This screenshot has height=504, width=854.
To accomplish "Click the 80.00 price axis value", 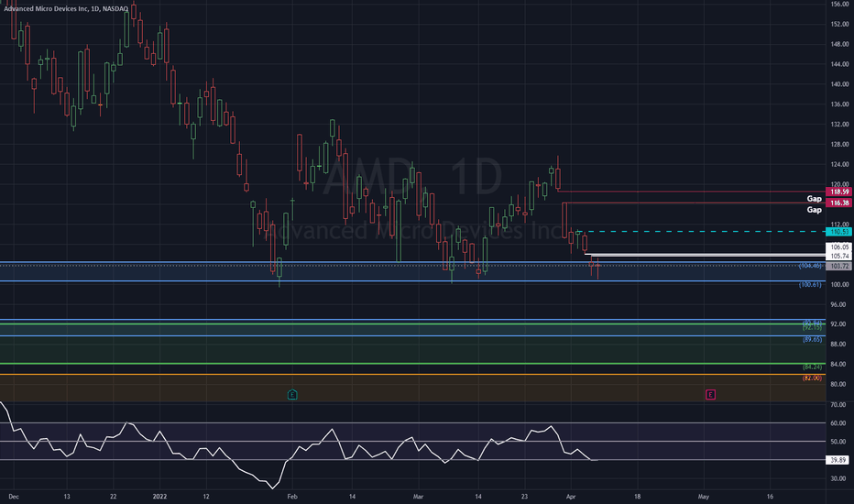I will pyautogui.click(x=839, y=384).
